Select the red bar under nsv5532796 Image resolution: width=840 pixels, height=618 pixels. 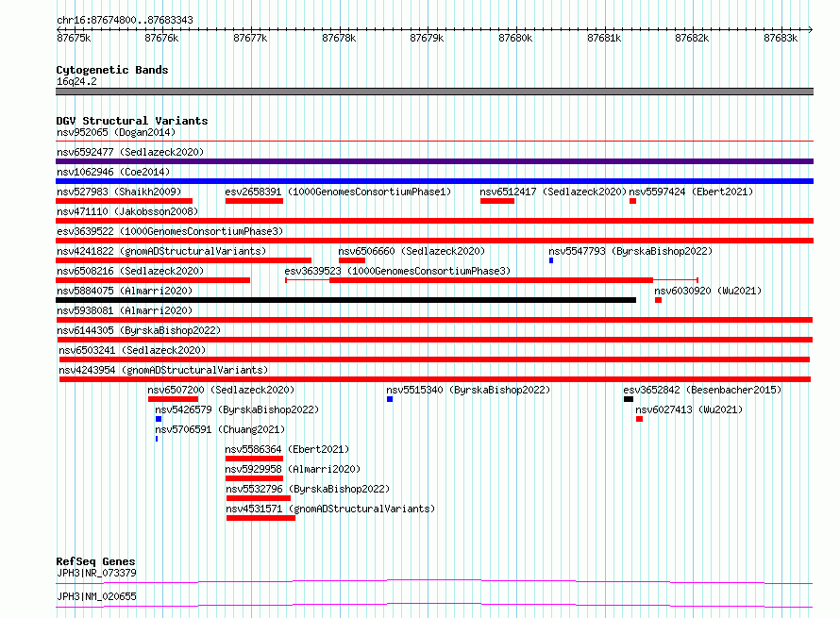(x=259, y=498)
